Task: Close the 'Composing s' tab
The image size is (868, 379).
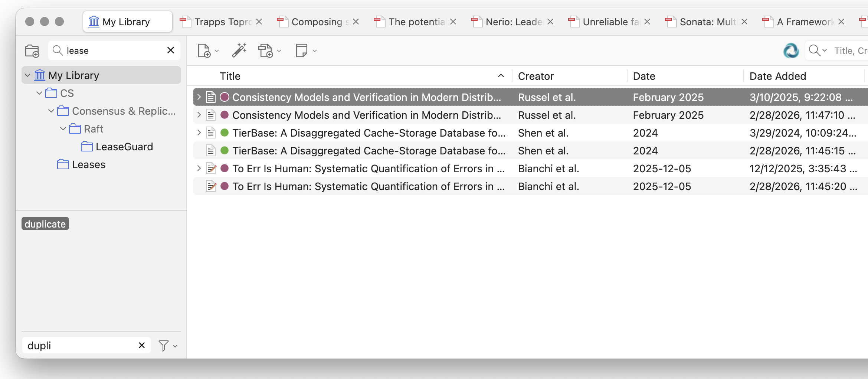Action: [356, 22]
